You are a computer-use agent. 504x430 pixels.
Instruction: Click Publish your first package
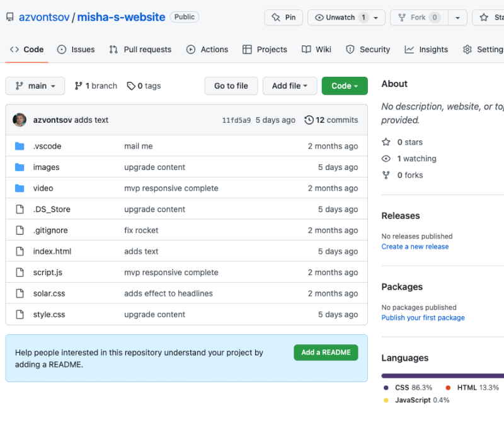point(423,317)
